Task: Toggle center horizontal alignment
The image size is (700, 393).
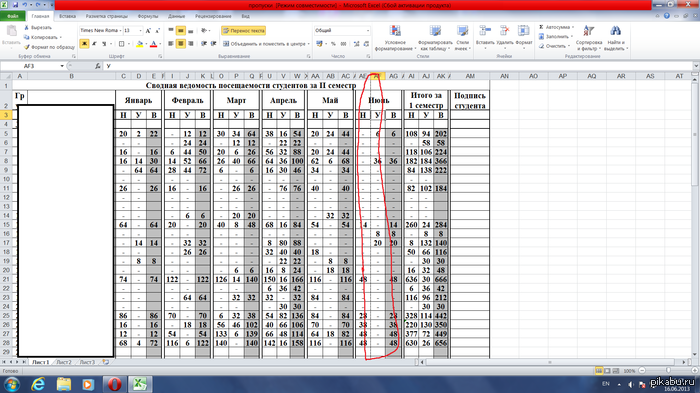Action: coord(181,44)
